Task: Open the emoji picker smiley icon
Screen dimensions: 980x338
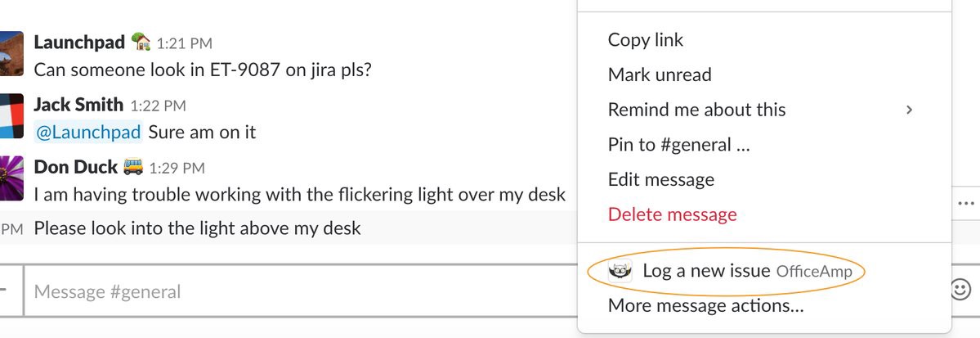Action: [960, 289]
